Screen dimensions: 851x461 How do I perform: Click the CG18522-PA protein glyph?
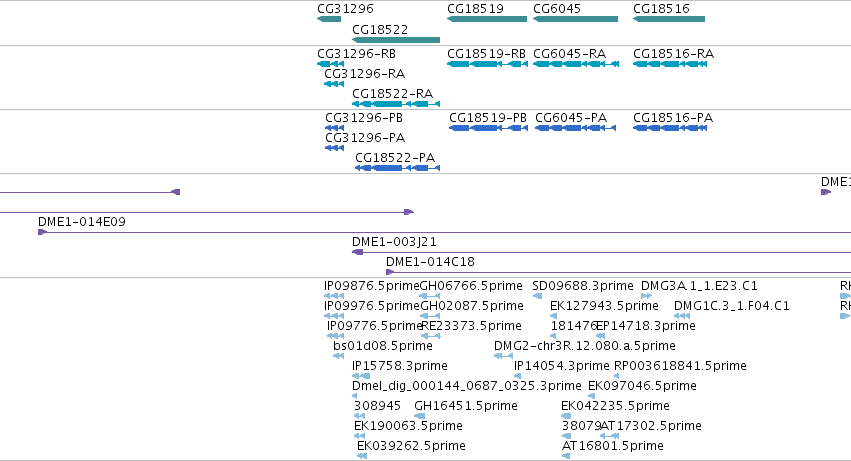click(397, 168)
